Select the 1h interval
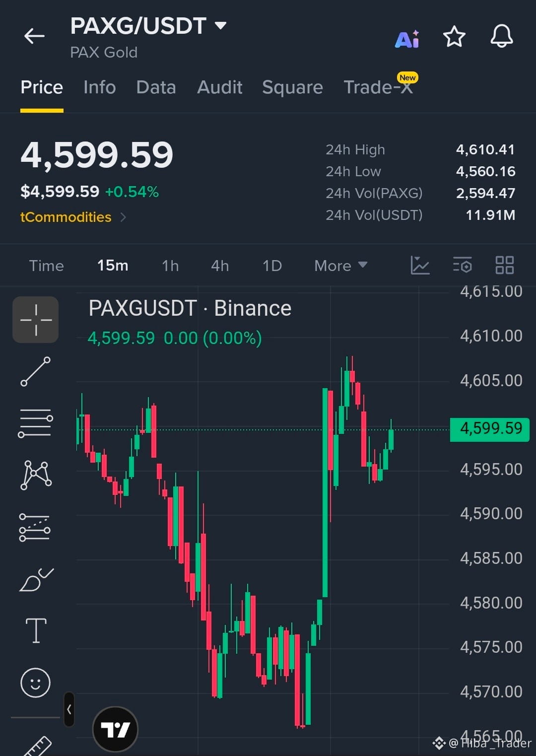 click(170, 266)
